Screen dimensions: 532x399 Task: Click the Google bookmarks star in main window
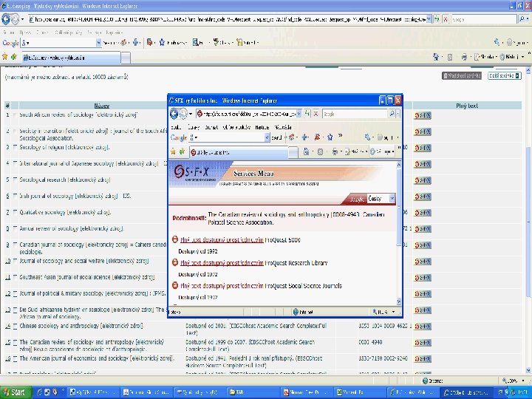click(162, 42)
